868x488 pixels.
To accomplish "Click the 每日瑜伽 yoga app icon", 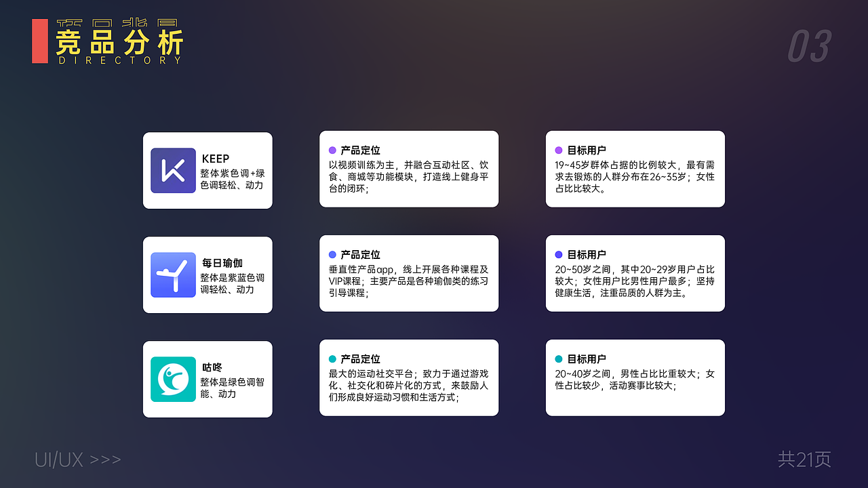I will (173, 275).
